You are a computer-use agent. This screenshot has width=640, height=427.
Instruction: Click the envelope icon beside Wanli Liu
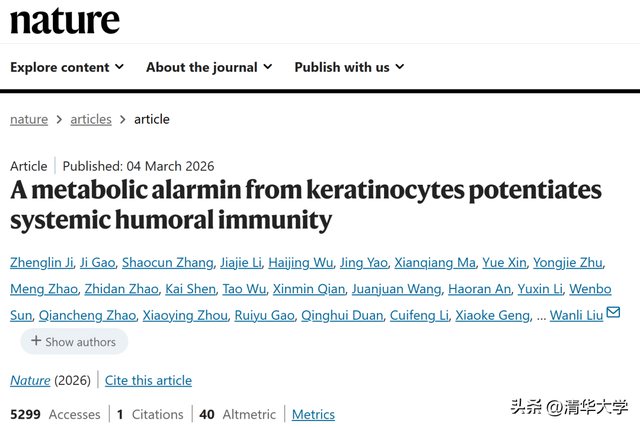tap(613, 313)
